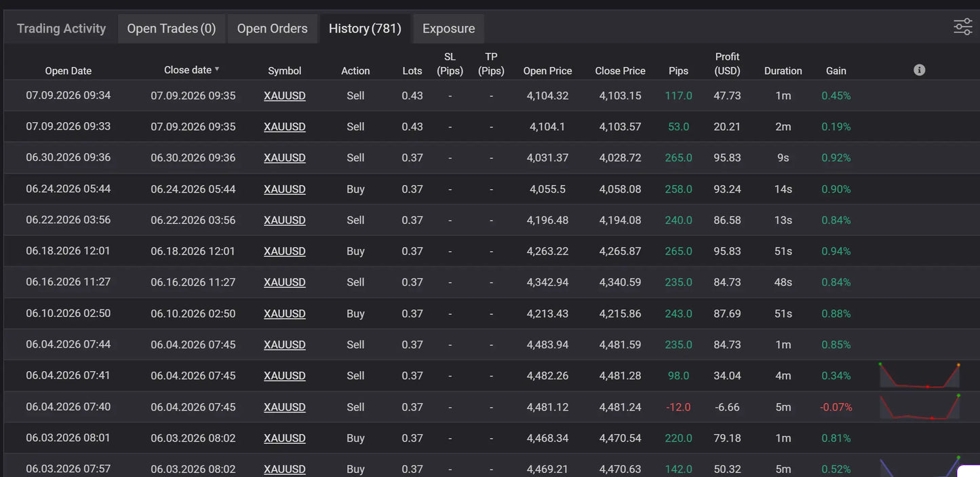The height and width of the screenshot is (477, 980).
Task: Click open price 4,342.94
Action: [x=547, y=282]
